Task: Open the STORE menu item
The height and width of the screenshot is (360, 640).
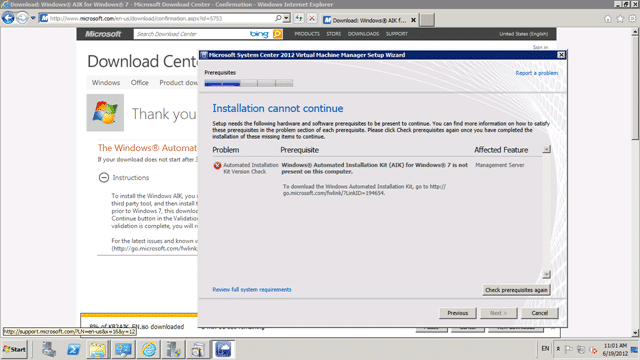Action: pos(333,34)
